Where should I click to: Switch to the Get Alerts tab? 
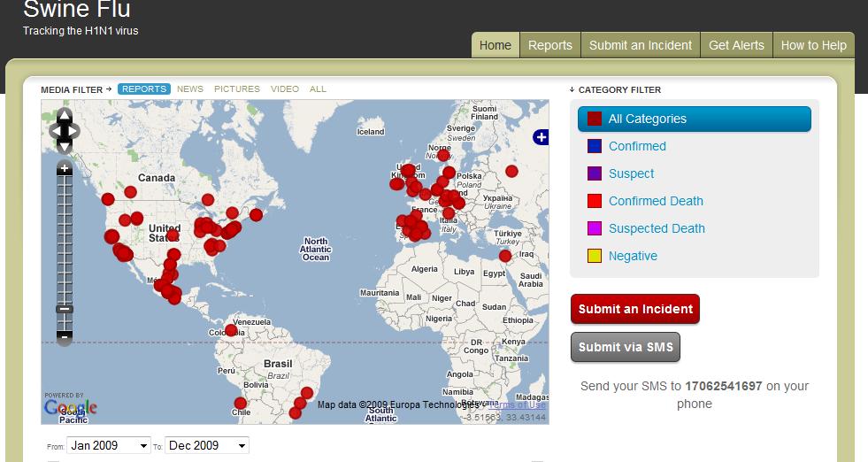click(736, 45)
